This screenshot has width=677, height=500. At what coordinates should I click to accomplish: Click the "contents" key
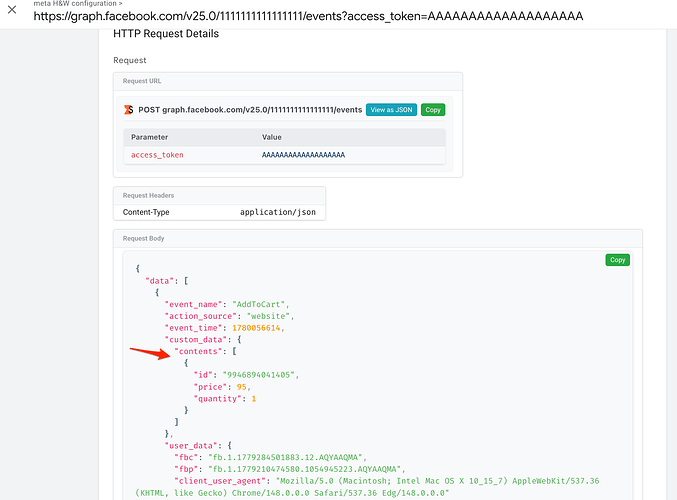pos(198,351)
